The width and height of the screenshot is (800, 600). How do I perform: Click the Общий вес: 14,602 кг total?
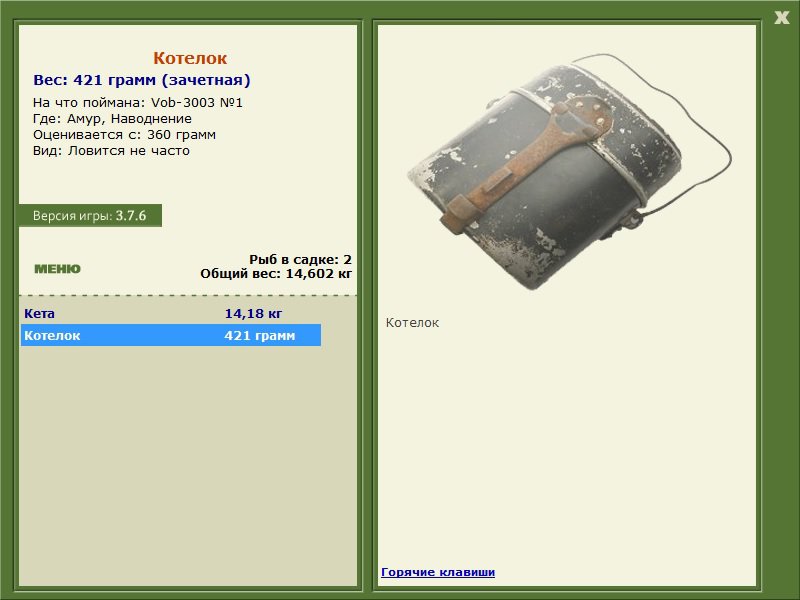(x=276, y=274)
